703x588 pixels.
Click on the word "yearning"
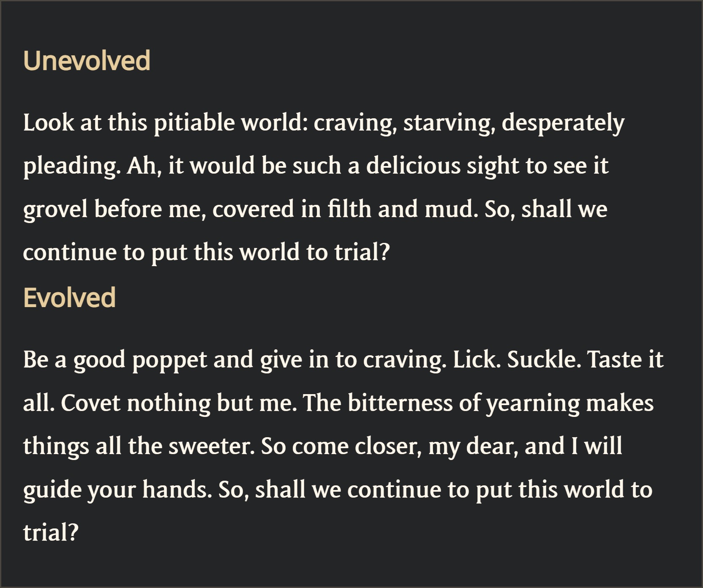tap(533, 404)
